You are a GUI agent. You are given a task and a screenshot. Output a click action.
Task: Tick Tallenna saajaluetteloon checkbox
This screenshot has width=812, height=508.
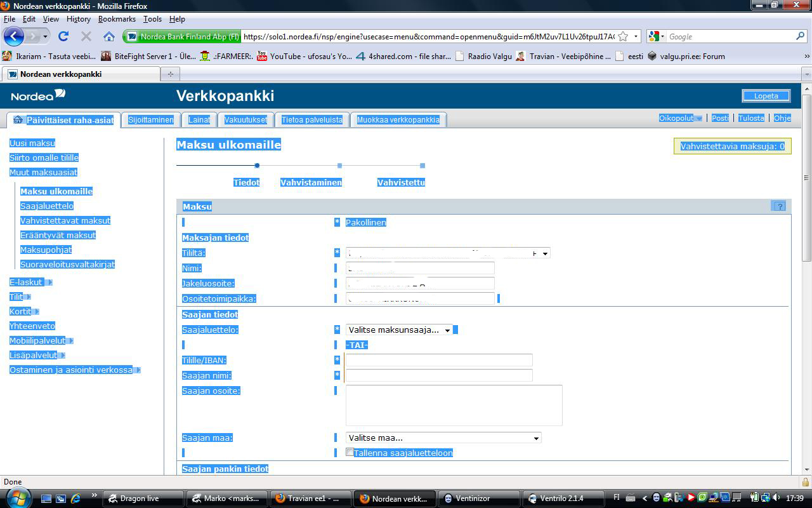click(x=350, y=452)
